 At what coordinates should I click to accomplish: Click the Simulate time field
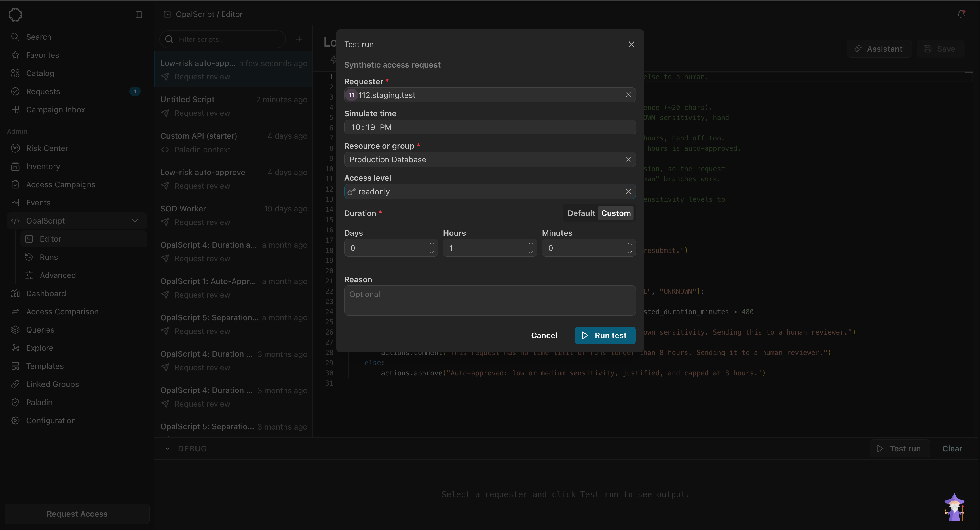(490, 127)
